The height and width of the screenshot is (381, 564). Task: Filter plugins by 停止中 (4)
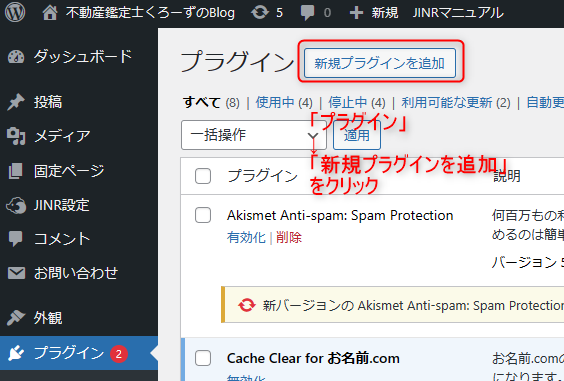coord(357,103)
